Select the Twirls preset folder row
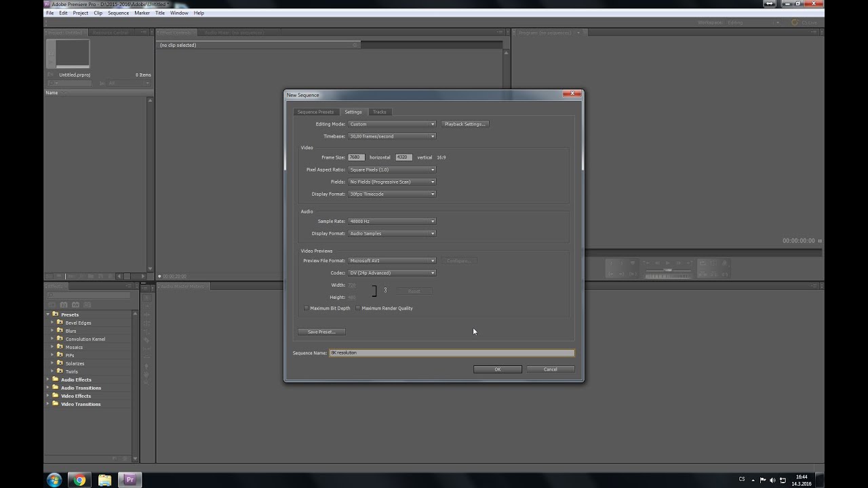 click(89, 371)
